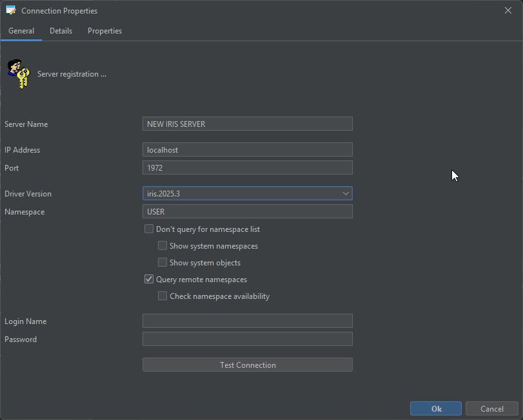This screenshot has height=420, width=523.
Task: Click the server registration keys icon
Action: coord(19,74)
